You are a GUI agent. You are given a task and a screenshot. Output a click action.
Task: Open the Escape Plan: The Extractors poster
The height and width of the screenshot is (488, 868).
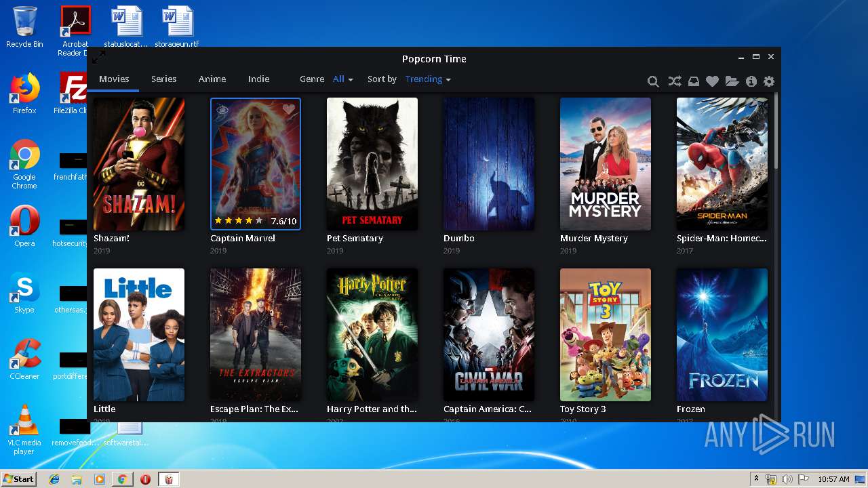click(256, 335)
